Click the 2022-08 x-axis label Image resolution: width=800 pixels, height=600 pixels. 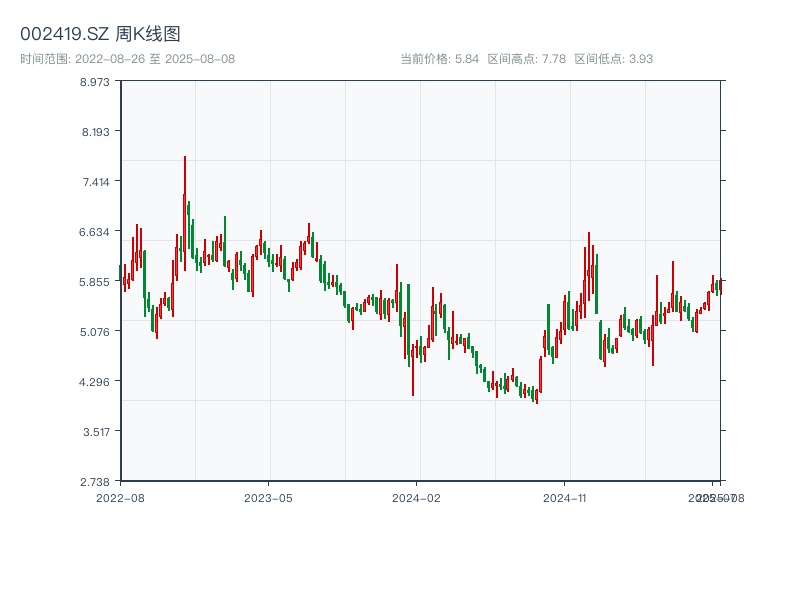[120, 498]
